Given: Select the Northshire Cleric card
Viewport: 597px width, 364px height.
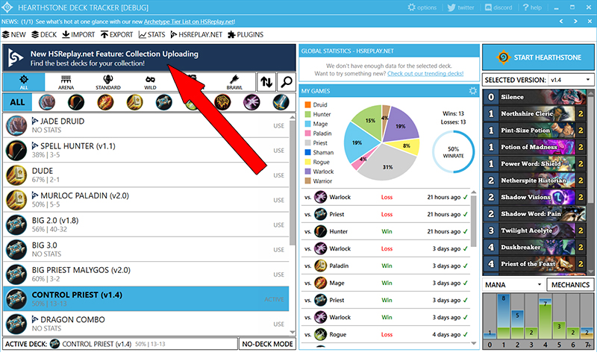Looking at the screenshot, I should tap(534, 113).
